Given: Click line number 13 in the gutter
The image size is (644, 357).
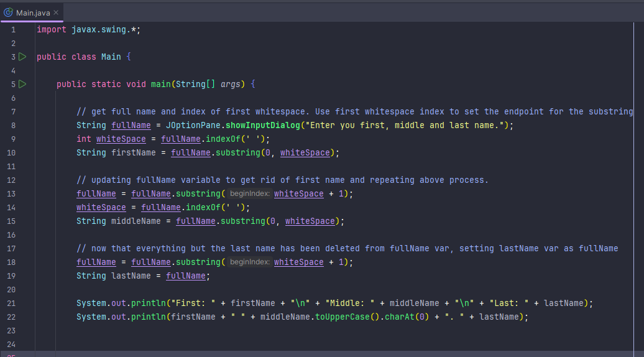Looking at the screenshot, I should [x=11, y=194].
